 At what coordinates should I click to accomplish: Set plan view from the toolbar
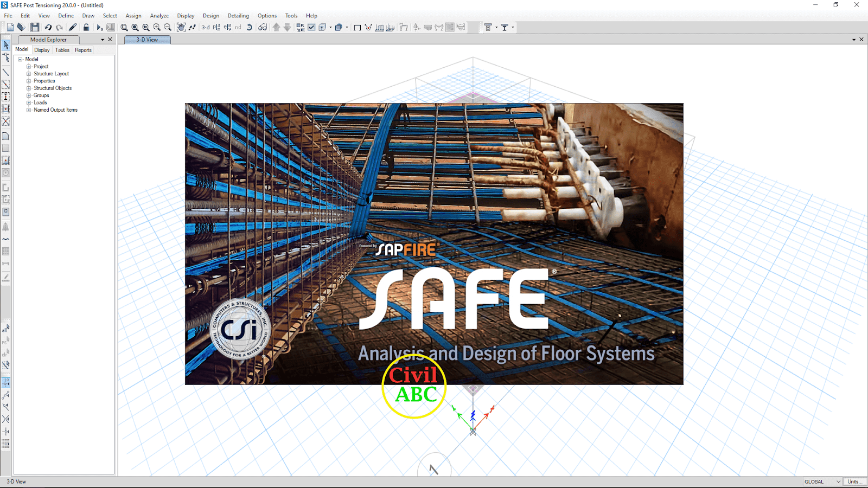point(216,27)
